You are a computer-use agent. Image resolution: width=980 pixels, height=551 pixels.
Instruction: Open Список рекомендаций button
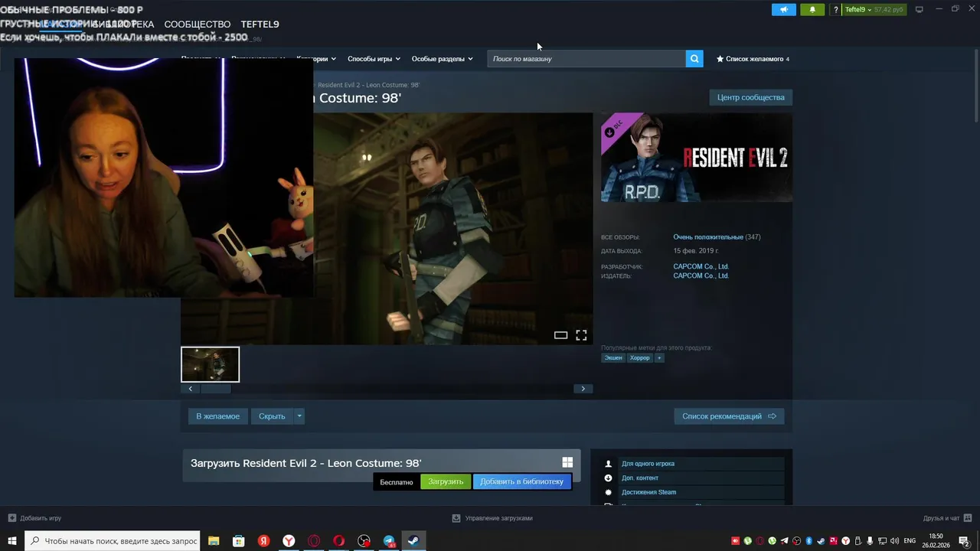(x=729, y=416)
